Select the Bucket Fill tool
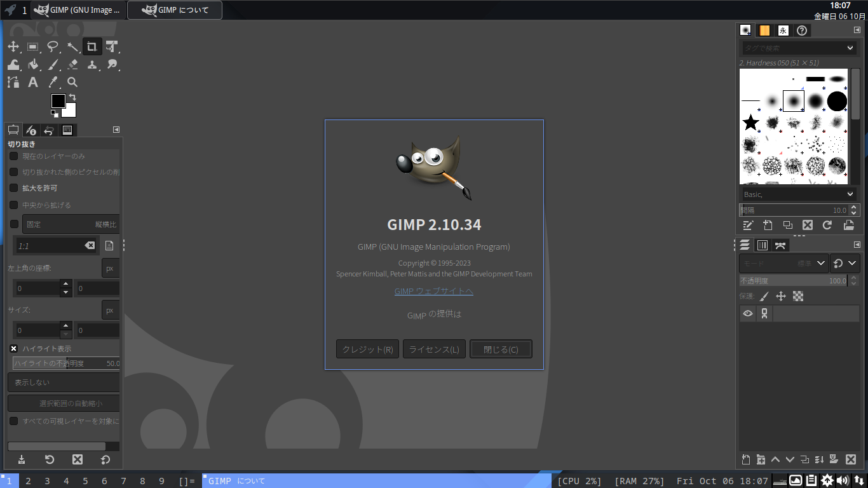868x488 pixels. (x=33, y=64)
